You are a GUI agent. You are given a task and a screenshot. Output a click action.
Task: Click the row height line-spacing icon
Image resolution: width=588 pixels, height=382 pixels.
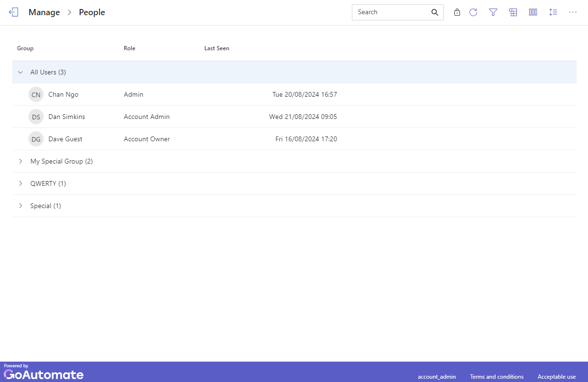point(553,12)
